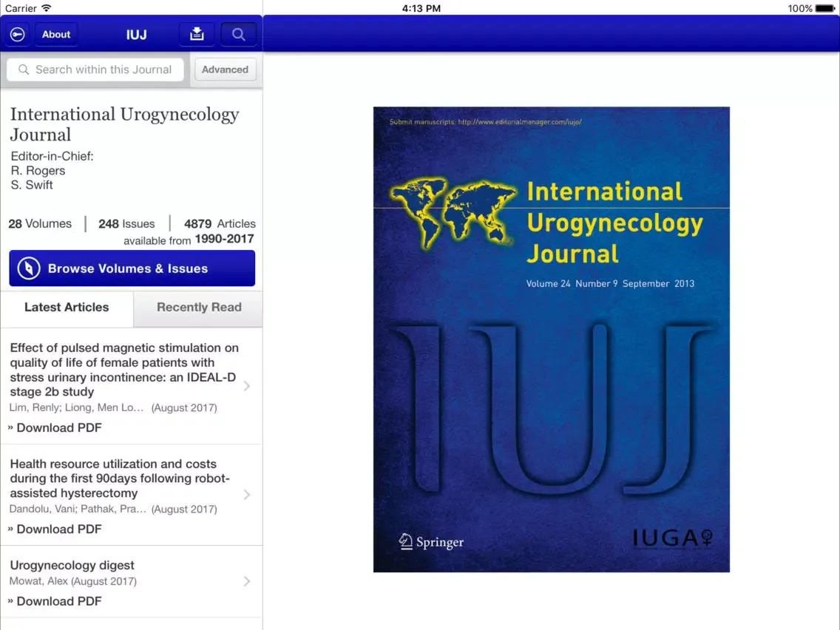Download PDF for pulsed magnetic stimulation article
The image size is (840, 630).
coord(55,427)
